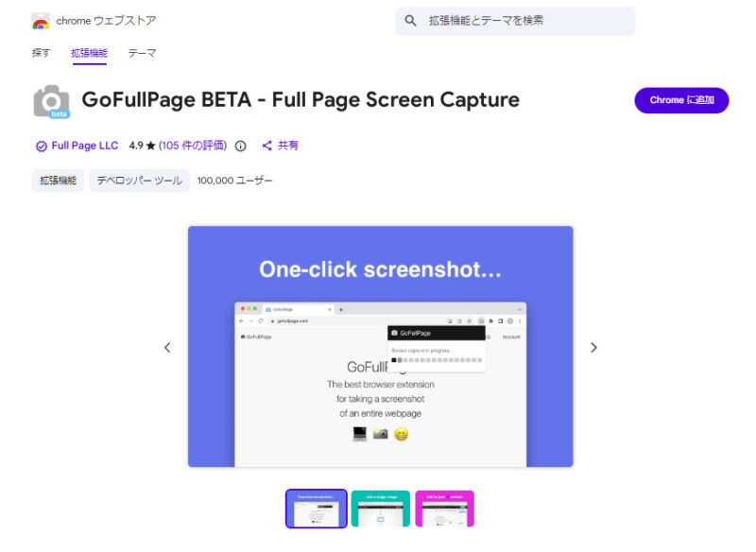Show next screenshot with right chevron
Screen dimensions: 756x552
(x=593, y=348)
